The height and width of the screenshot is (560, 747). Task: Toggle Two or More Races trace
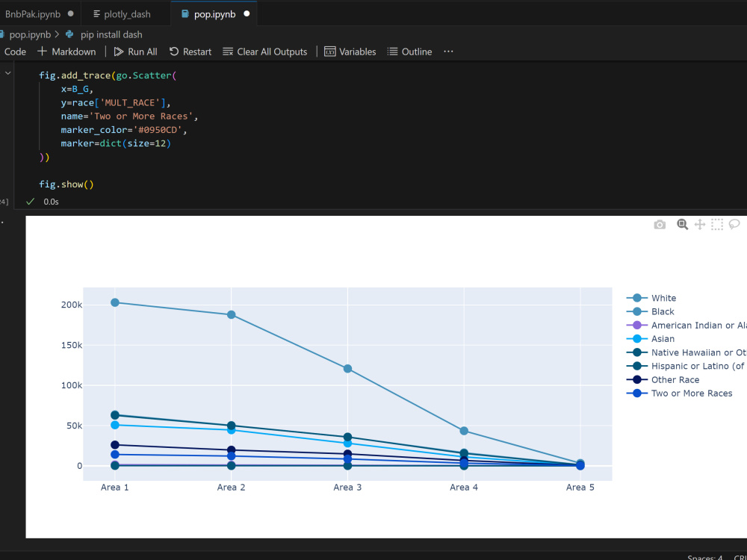point(679,393)
